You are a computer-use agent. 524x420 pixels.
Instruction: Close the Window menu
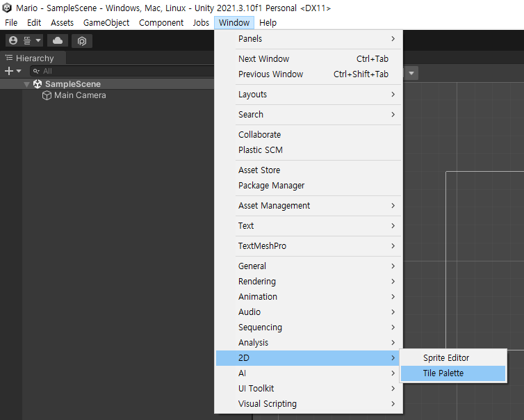click(x=234, y=23)
